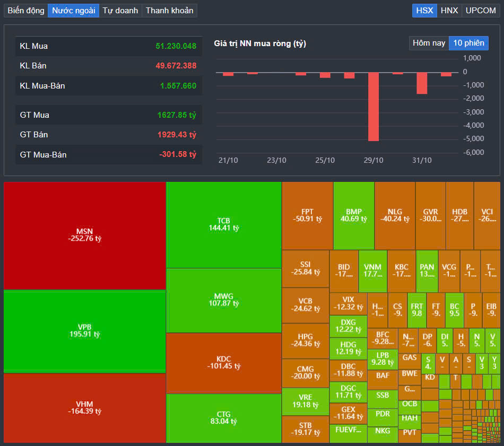
Task: Switch to UPCOM exchange
Action: tap(481, 11)
